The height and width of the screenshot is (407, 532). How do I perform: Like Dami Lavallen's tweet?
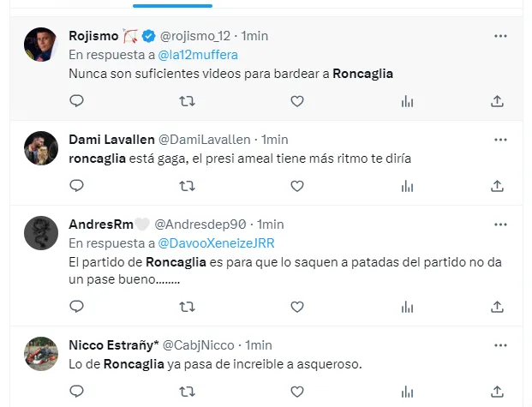tap(296, 185)
